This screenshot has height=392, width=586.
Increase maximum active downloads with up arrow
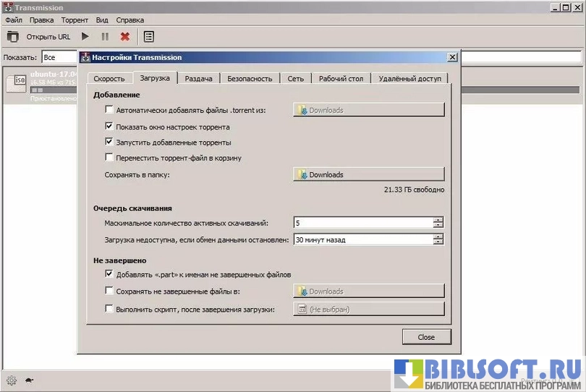point(438,220)
